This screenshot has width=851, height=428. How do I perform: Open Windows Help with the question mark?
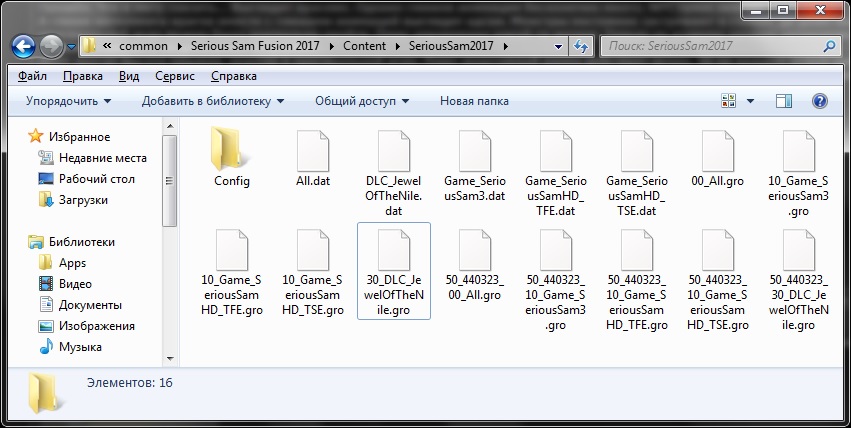[820, 101]
